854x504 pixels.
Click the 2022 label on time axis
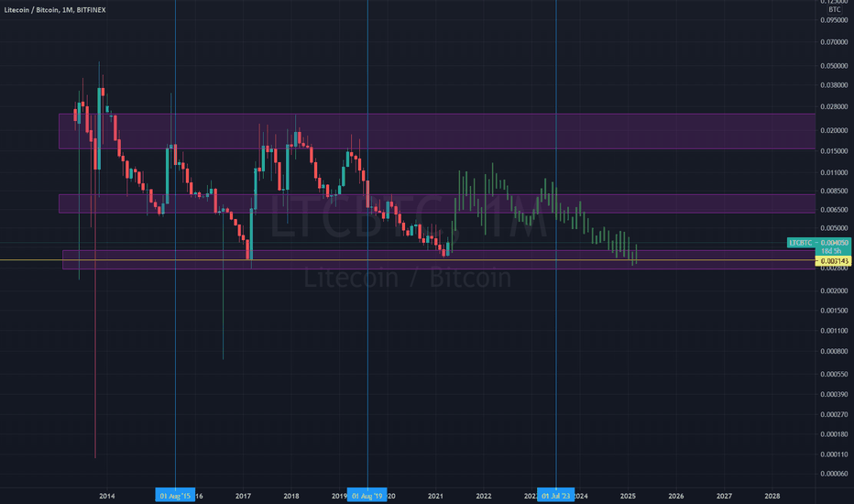coord(484,496)
